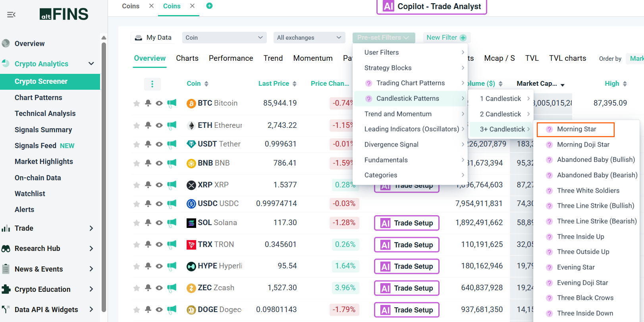Toggle watch eye icon for SOL Solana

point(159,223)
